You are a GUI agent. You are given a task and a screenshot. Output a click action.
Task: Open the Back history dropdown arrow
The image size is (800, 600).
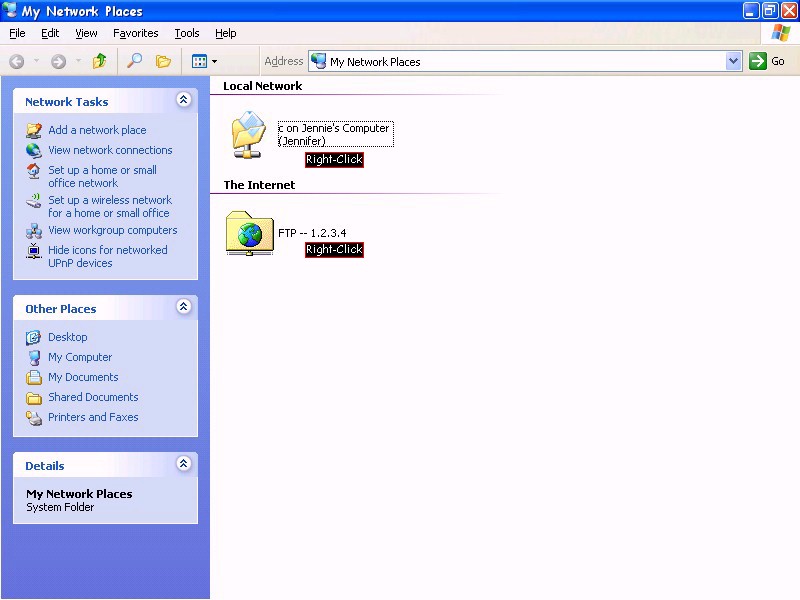click(x=36, y=61)
